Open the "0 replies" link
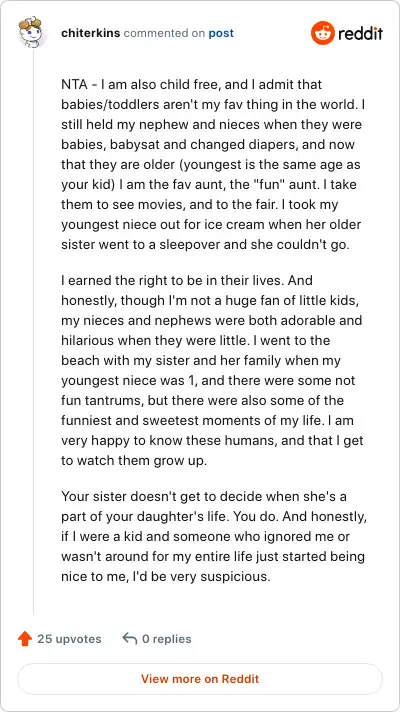 coord(167,639)
